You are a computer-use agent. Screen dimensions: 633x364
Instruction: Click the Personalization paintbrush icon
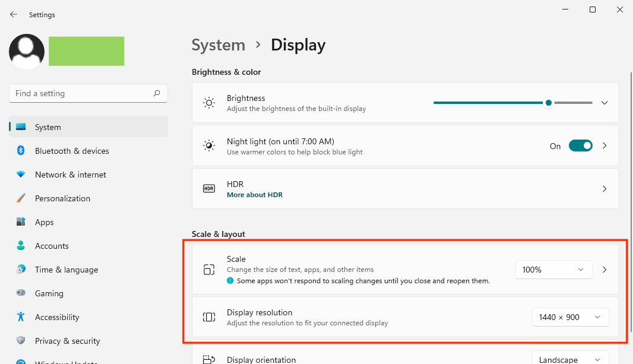(x=21, y=198)
